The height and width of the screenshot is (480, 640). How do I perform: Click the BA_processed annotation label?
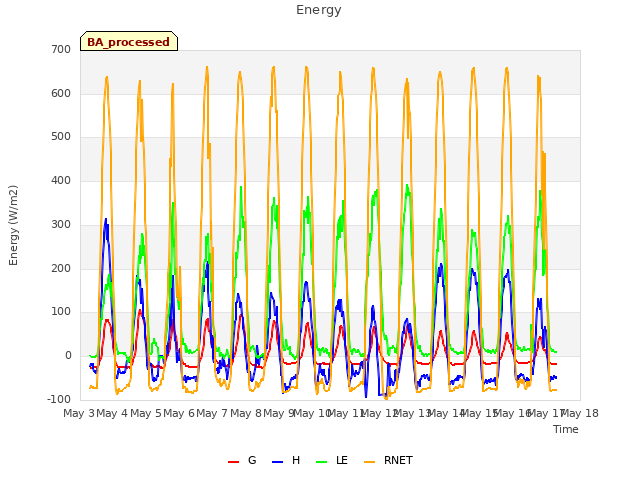[129, 42]
